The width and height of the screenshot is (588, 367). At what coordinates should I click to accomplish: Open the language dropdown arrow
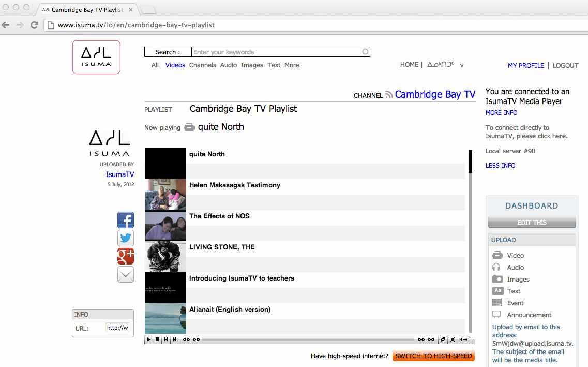[462, 65]
